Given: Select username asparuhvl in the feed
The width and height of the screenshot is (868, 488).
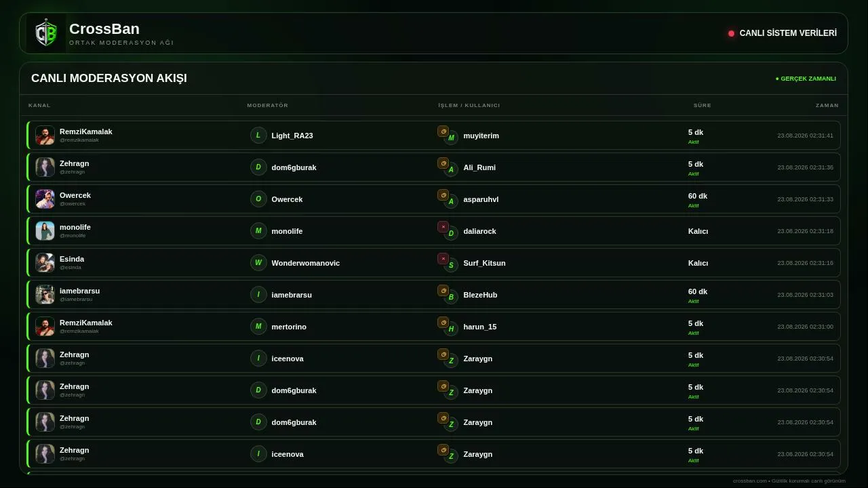Looking at the screenshot, I should pyautogui.click(x=481, y=199).
